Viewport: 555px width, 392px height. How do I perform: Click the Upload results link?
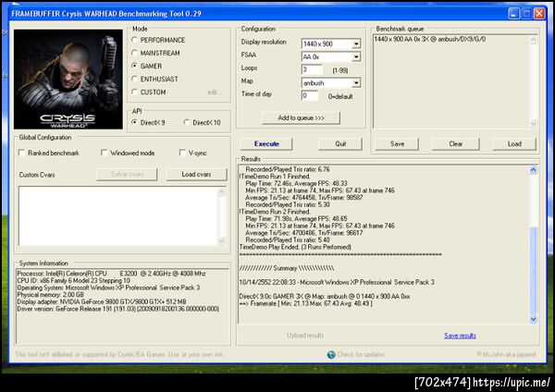click(x=305, y=336)
